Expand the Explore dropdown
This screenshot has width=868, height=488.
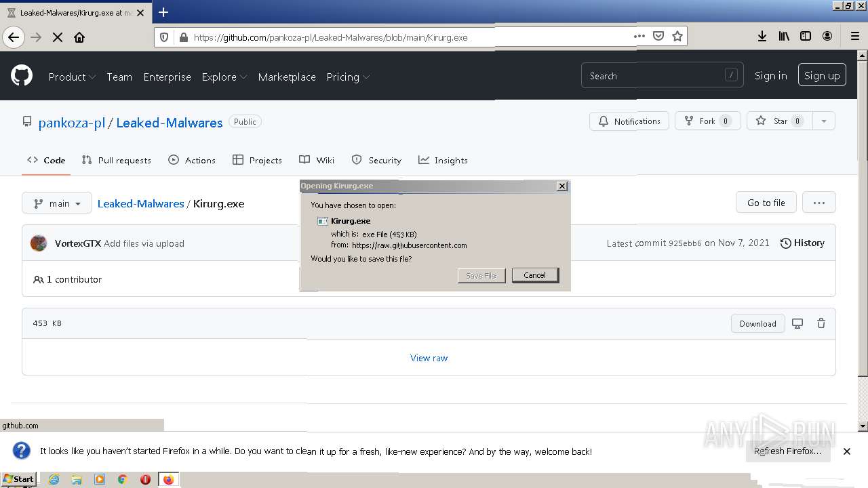click(x=224, y=77)
